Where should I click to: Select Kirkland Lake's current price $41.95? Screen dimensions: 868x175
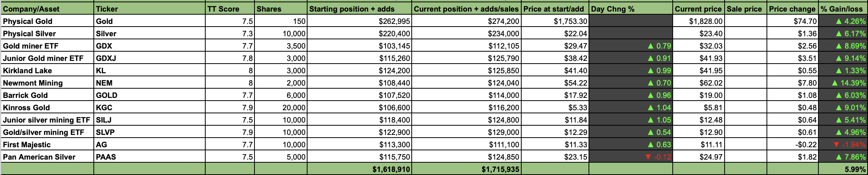click(698, 71)
